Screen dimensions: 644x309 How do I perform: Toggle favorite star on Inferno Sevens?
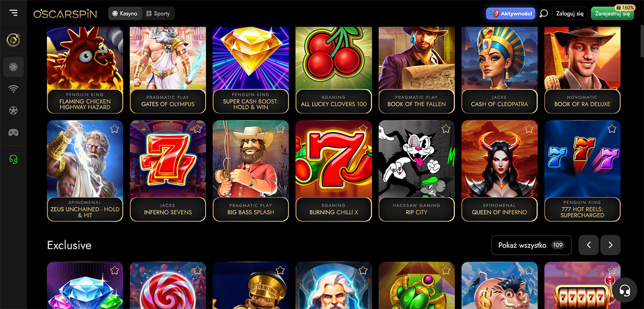point(197,129)
